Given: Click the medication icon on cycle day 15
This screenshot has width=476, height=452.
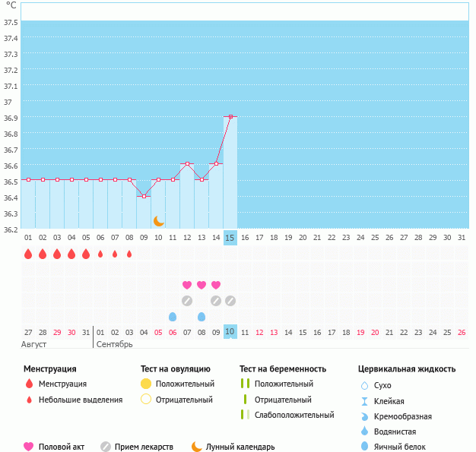Looking at the screenshot, I should tap(230, 301).
